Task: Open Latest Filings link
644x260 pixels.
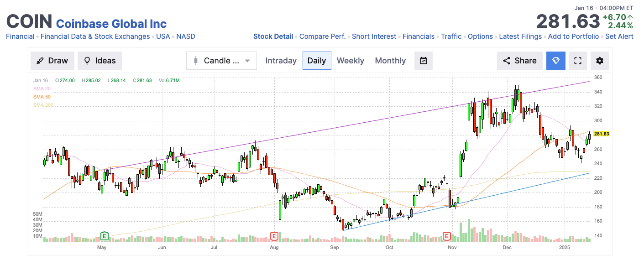Action: [x=520, y=36]
